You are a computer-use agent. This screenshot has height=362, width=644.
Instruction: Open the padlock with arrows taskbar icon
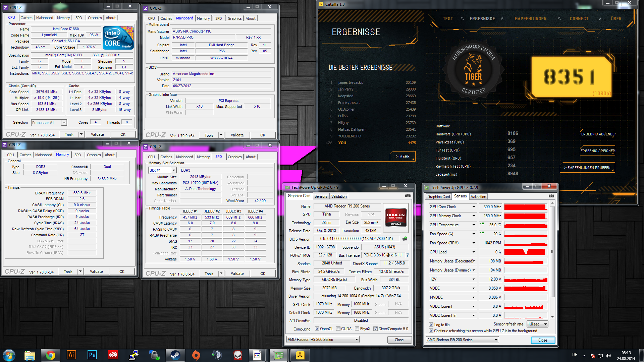(155, 355)
